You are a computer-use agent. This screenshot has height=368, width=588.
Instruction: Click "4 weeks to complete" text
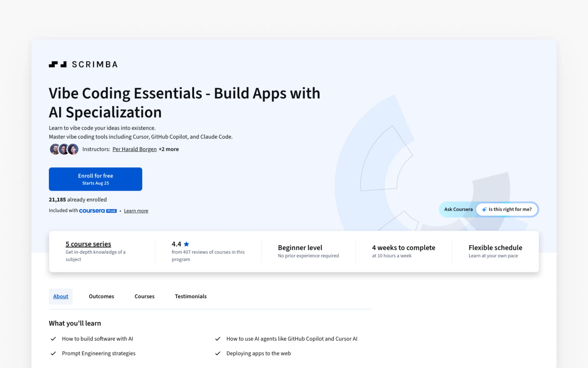tap(404, 248)
